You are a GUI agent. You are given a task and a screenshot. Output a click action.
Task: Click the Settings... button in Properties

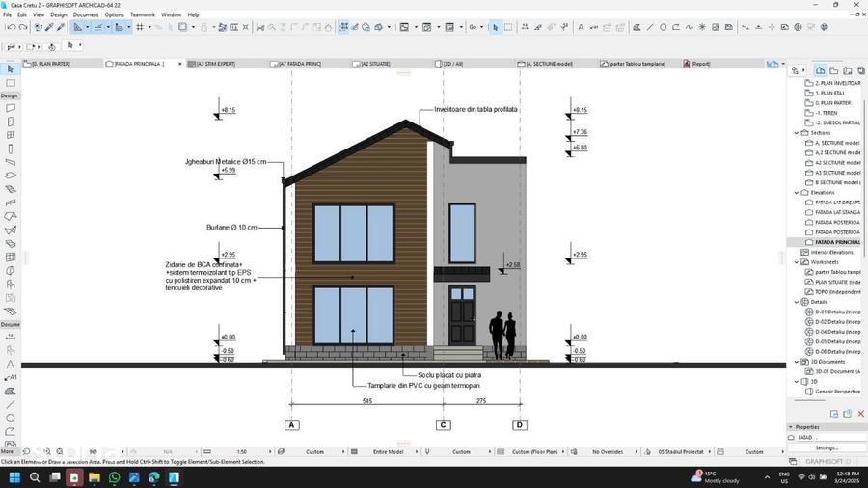[x=827, y=447]
